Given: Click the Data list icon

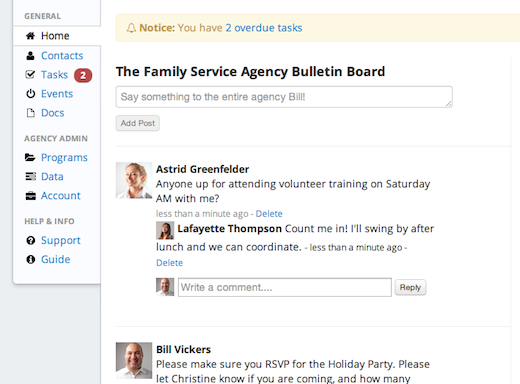Looking at the screenshot, I should [30, 176].
